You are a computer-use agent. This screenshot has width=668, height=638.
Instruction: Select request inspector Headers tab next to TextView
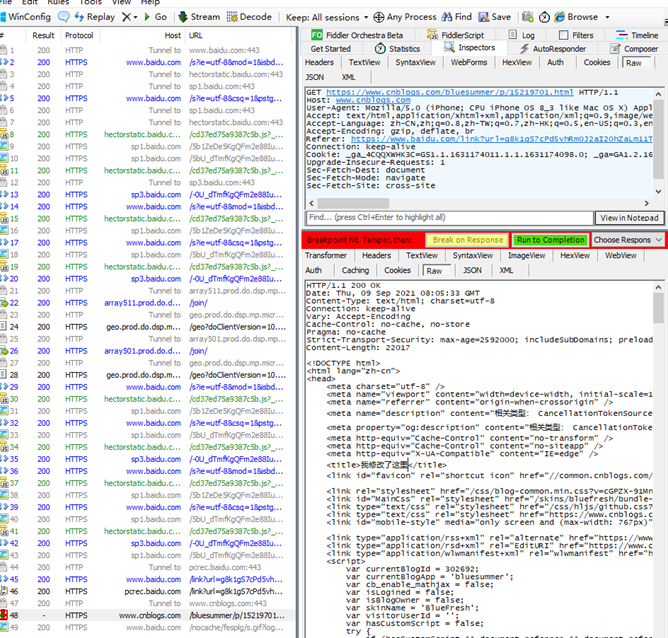click(x=319, y=63)
